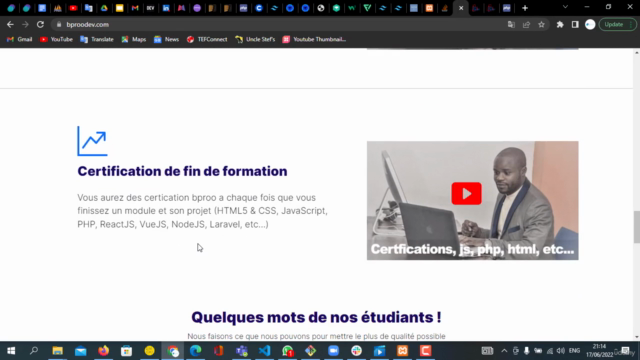Open Slack from the taskbar
This screenshot has width=640, height=360.
click(356, 351)
